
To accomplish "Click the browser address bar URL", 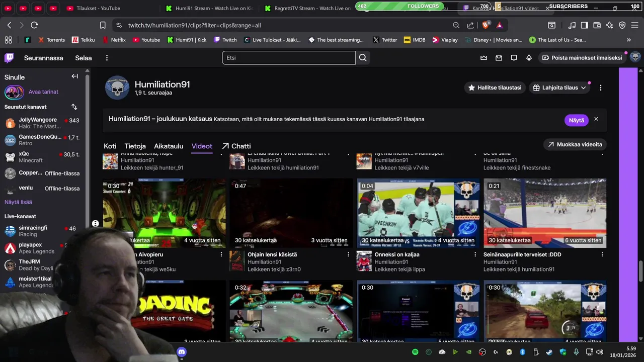I will [194, 25].
